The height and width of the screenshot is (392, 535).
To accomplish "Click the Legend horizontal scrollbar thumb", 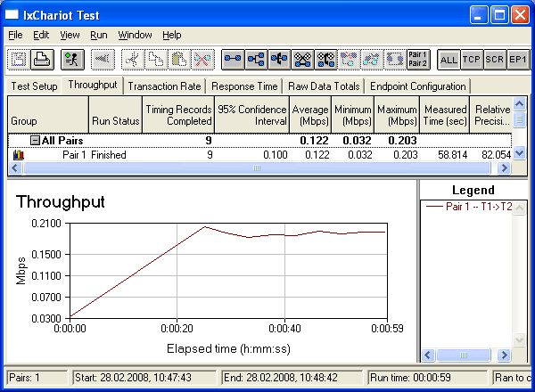I will coord(464,355).
